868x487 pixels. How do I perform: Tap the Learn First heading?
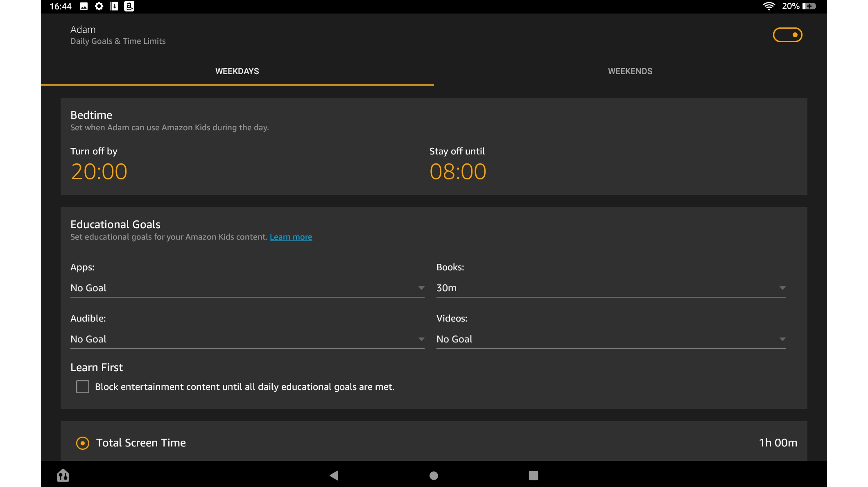point(97,367)
